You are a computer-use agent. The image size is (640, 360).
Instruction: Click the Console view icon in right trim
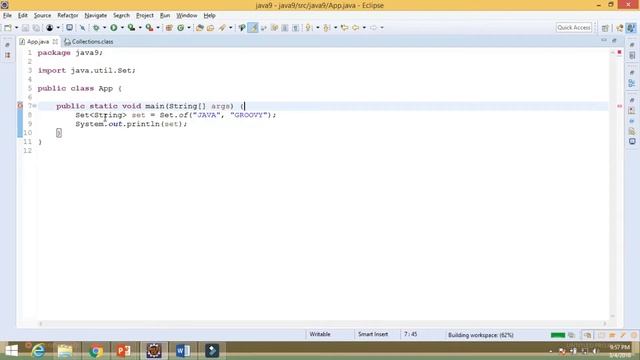point(632,141)
